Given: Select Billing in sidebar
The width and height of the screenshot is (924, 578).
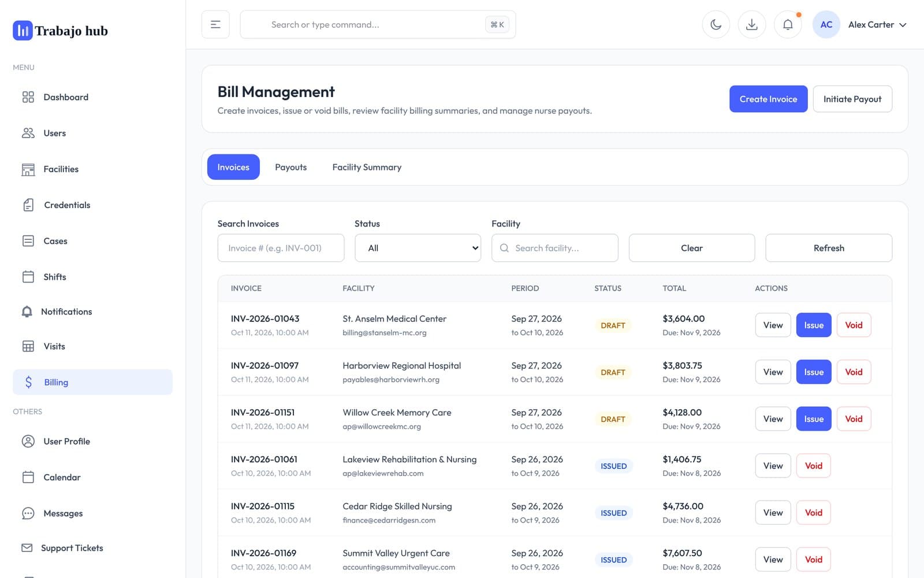Looking at the screenshot, I should pos(92,382).
